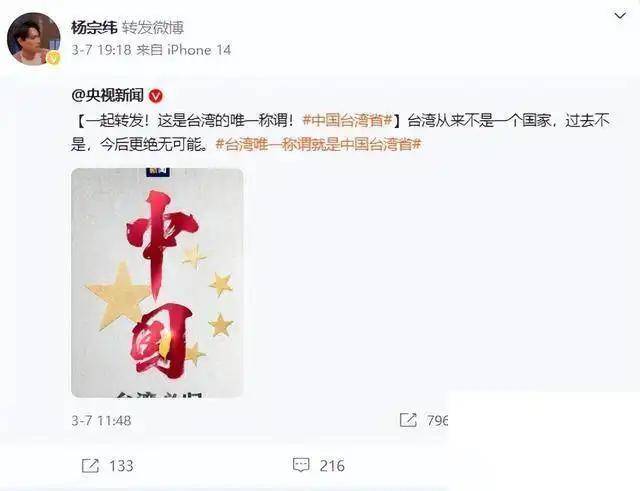Click the repost icon beside 133

90,465
